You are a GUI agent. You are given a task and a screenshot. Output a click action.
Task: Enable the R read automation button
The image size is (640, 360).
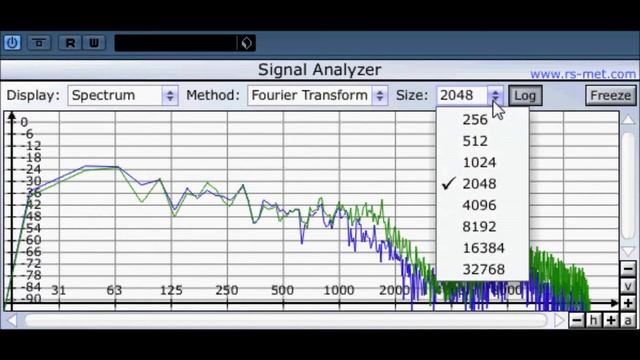coord(70,43)
